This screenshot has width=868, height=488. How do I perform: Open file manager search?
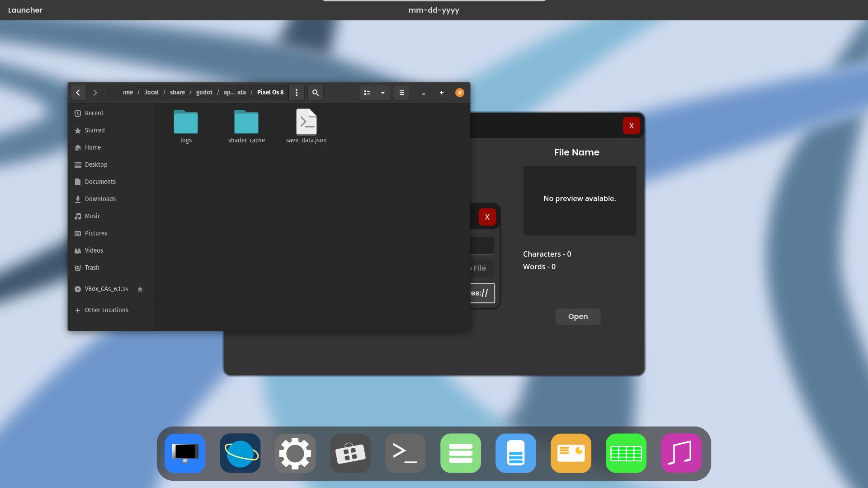point(316,93)
